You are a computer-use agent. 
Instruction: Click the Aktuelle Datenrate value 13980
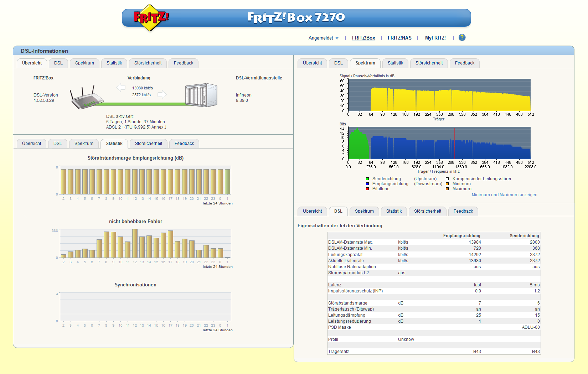click(475, 261)
